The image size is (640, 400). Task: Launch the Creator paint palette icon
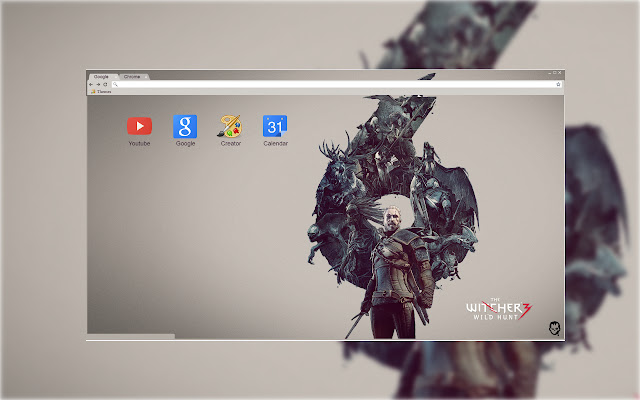pos(230,126)
